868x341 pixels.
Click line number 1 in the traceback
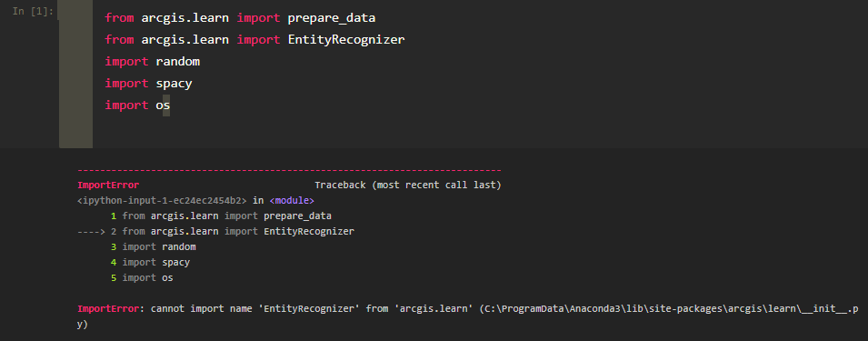pyautogui.click(x=114, y=216)
